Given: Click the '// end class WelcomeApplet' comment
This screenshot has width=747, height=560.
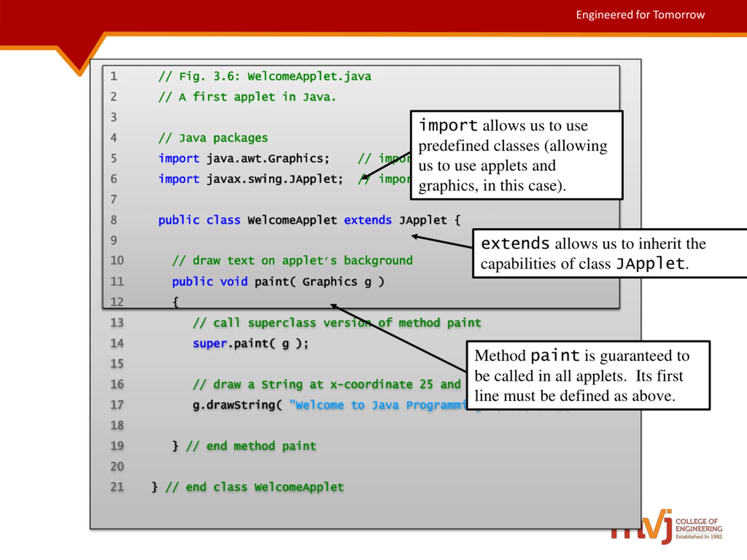Looking at the screenshot, I should click(x=254, y=487).
